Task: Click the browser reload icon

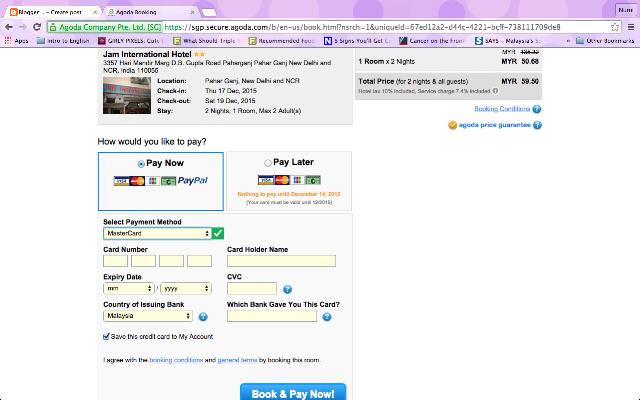Action: [x=37, y=27]
